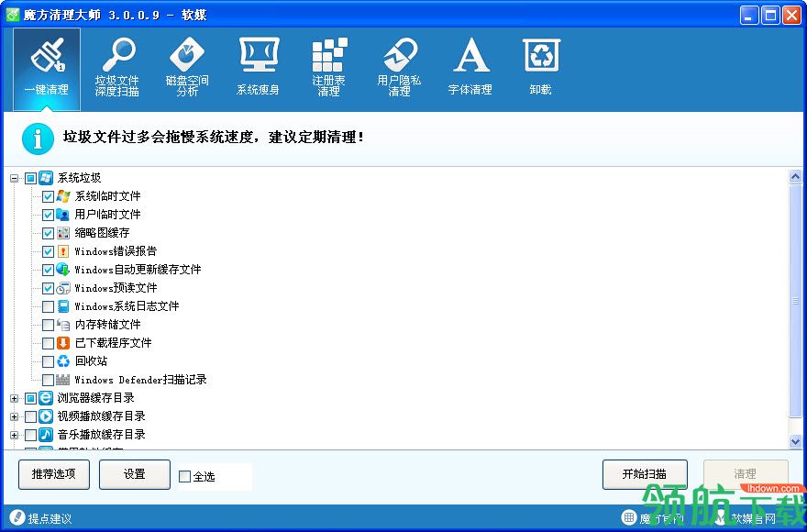Collapse the 系统垃圾 tree node
Image resolution: width=807 pixels, height=532 pixels.
(15, 179)
